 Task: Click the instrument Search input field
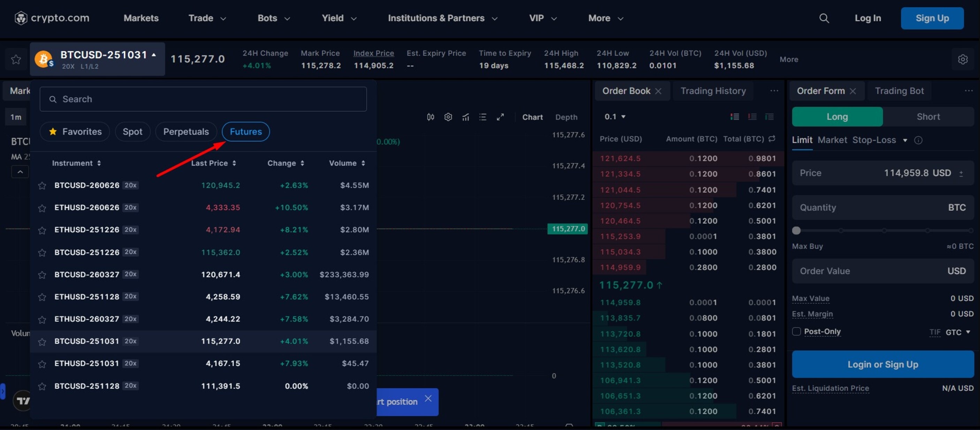pyautogui.click(x=203, y=99)
